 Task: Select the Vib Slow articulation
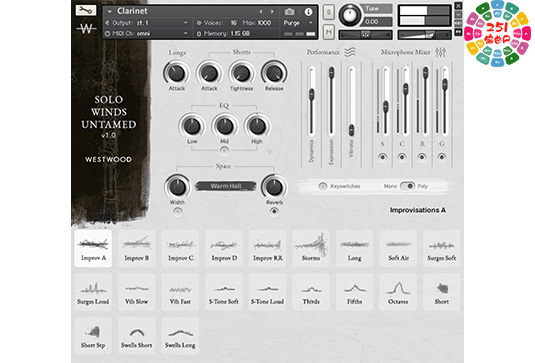(136, 292)
